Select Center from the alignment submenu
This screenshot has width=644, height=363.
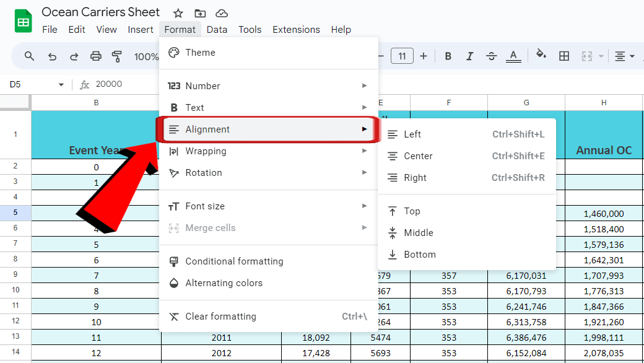(417, 155)
